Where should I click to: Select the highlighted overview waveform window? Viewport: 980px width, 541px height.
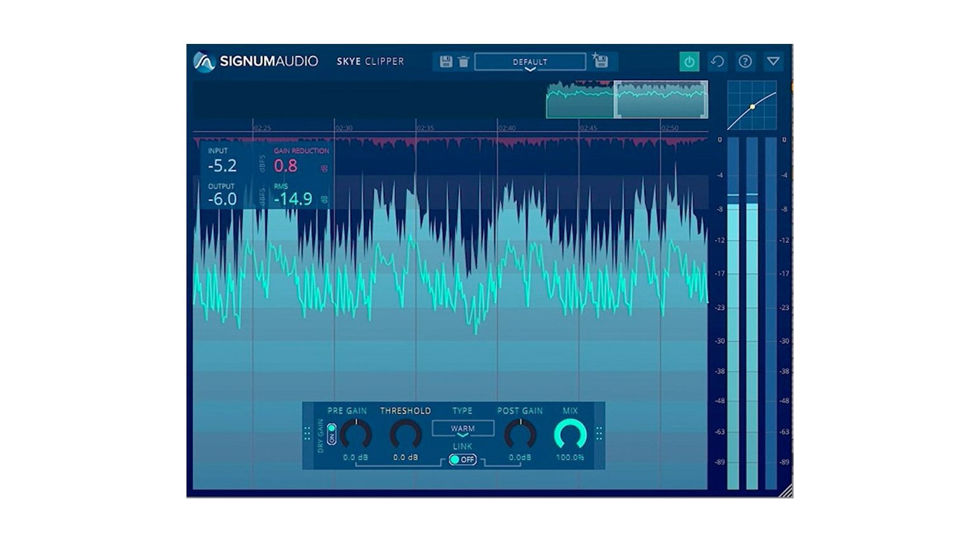coord(661,99)
